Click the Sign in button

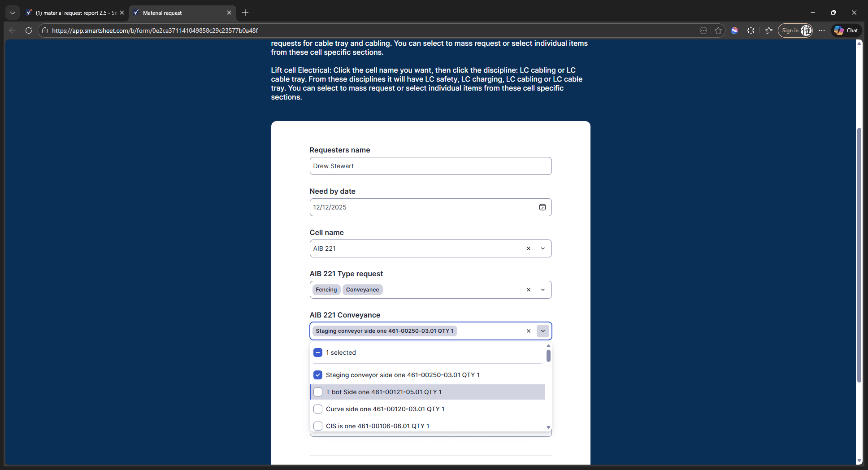pos(795,30)
